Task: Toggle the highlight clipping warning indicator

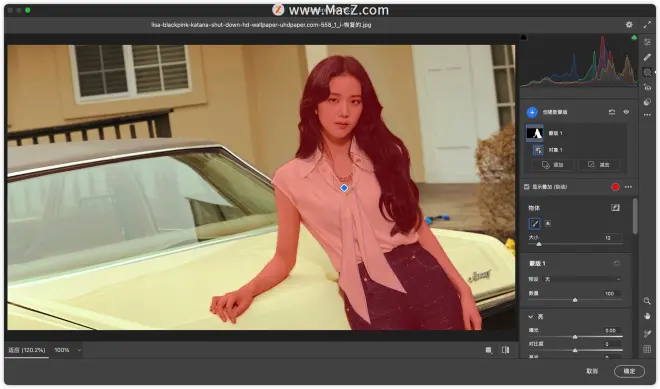Action: click(x=634, y=37)
